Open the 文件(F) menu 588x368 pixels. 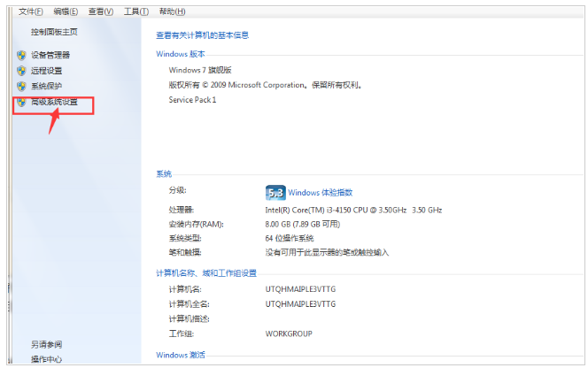coord(31,11)
